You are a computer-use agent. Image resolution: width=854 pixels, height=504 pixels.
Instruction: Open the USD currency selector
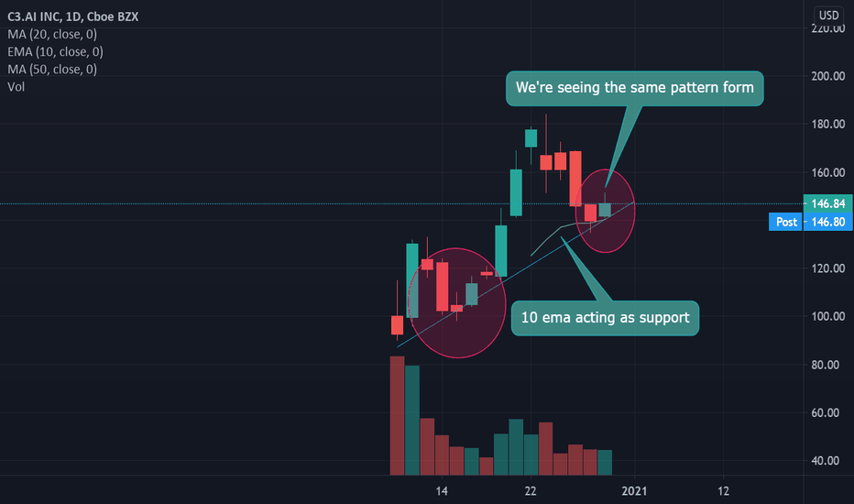point(829,16)
